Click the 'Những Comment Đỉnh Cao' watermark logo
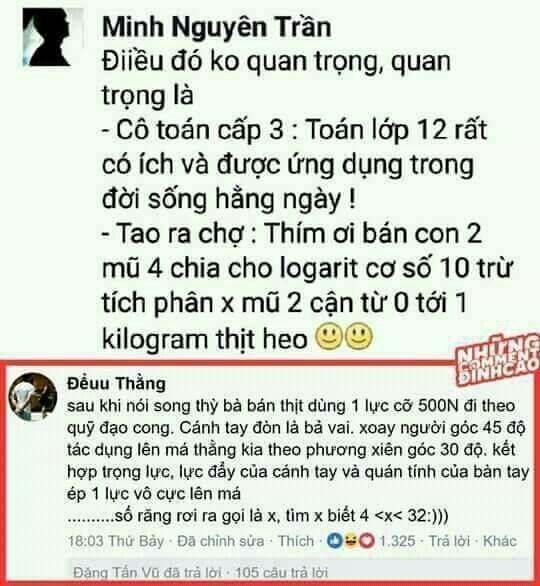The width and height of the screenshot is (540, 586). (498, 359)
